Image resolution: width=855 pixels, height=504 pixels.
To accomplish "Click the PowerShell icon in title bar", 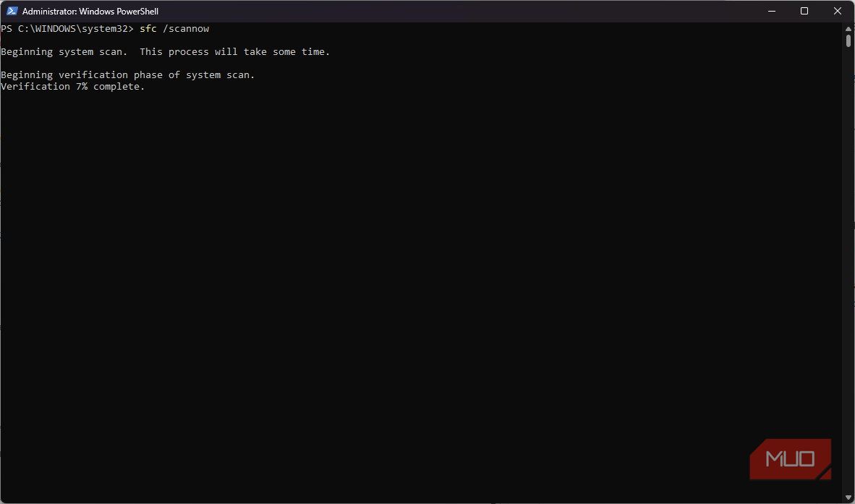I will coord(12,11).
